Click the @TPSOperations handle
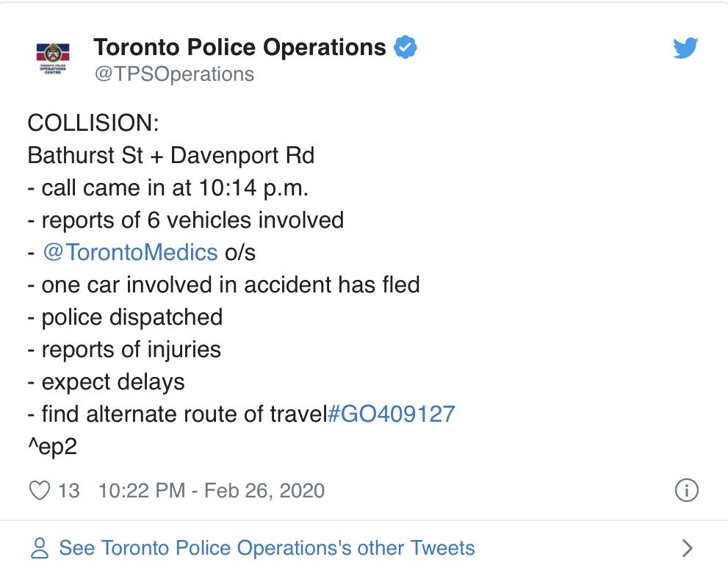Image resolution: width=728 pixels, height=568 pixels. click(x=174, y=74)
